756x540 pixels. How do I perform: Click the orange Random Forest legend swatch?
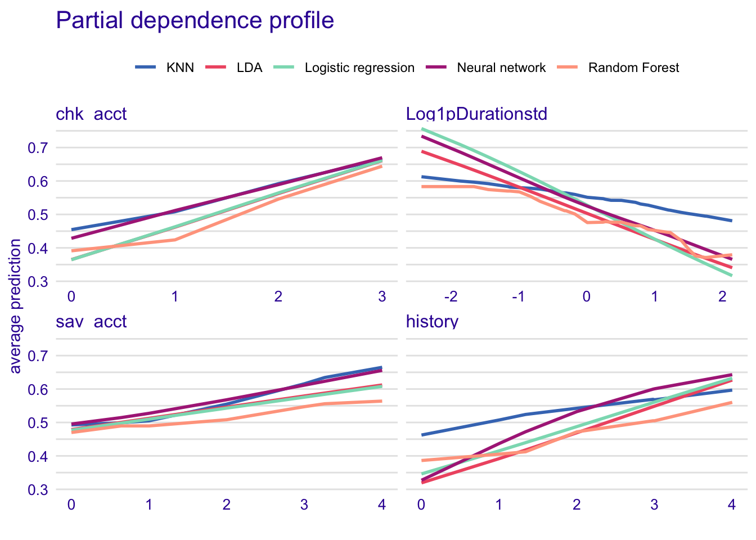click(567, 67)
